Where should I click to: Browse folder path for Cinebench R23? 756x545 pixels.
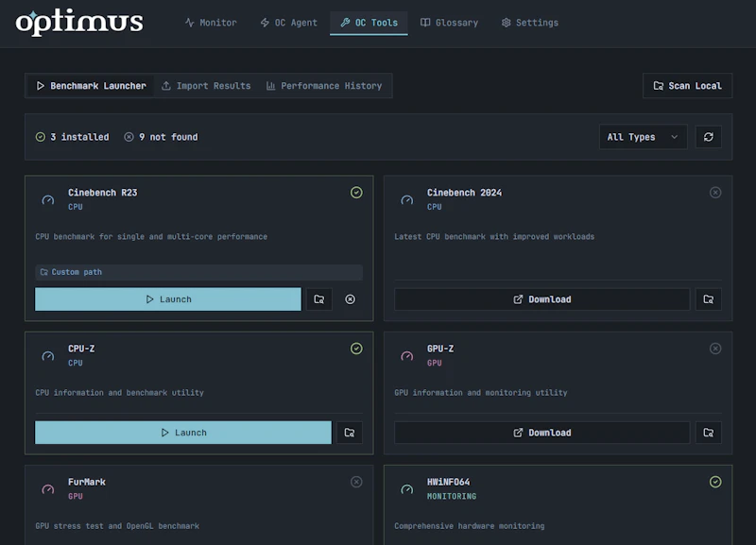coord(319,299)
